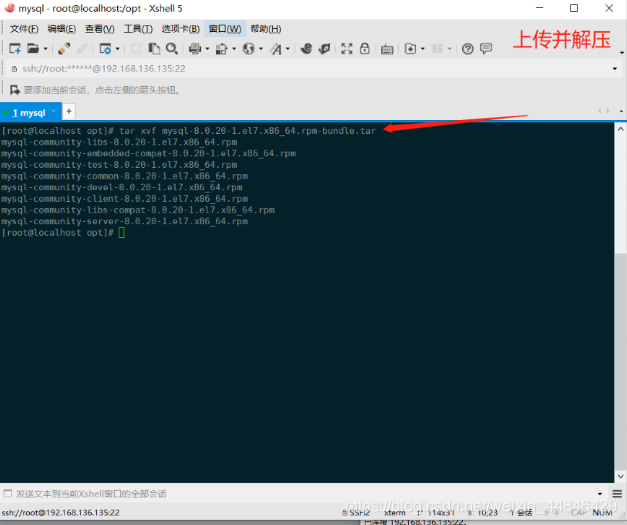Minimize the Xshell window
This screenshot has width=627, height=525.
click(x=539, y=8)
